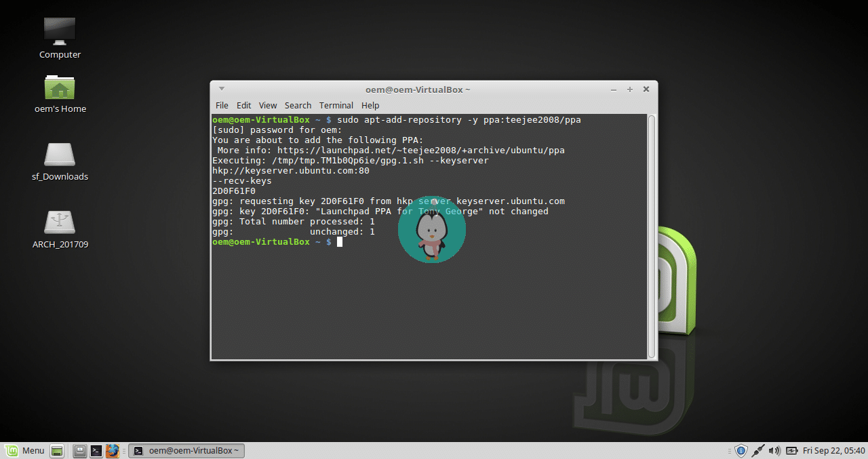Click the terminal vertical scrollbar

click(x=652, y=236)
